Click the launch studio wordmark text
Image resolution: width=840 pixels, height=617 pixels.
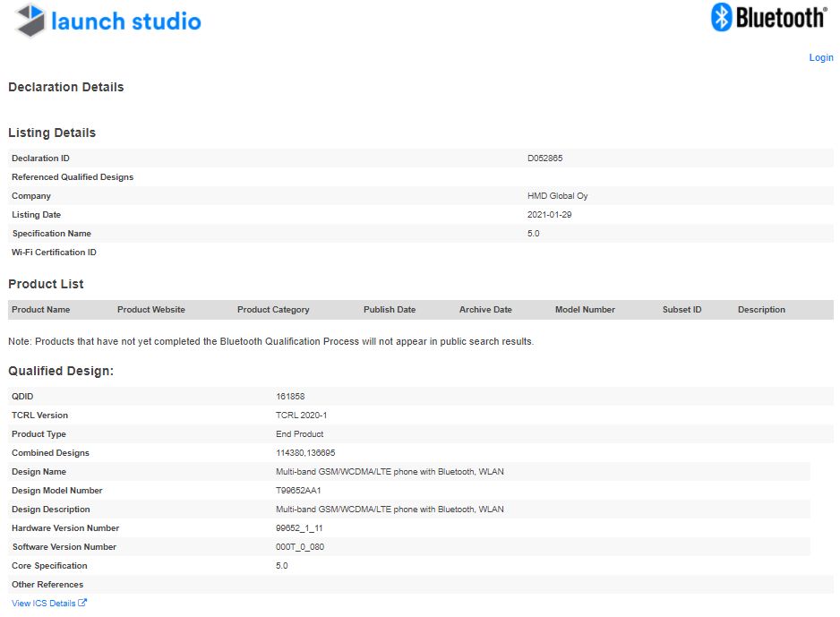(126, 21)
